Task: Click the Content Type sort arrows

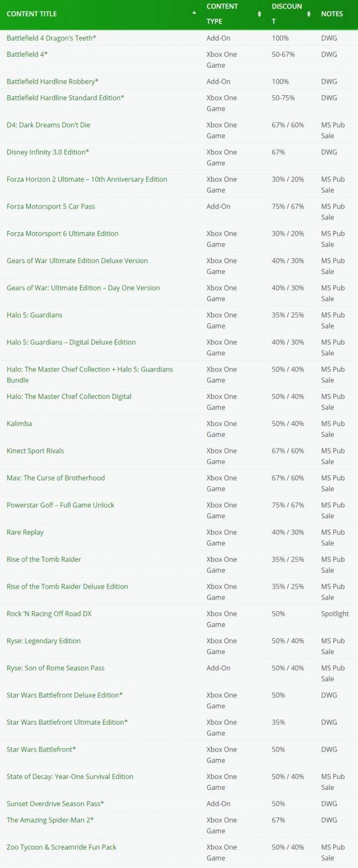Action: (x=259, y=14)
